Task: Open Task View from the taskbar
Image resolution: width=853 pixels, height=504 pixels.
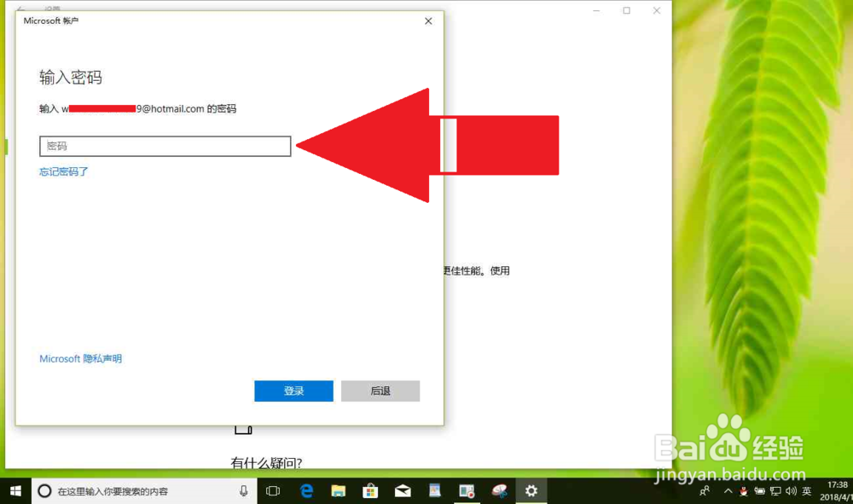Action: (x=271, y=491)
